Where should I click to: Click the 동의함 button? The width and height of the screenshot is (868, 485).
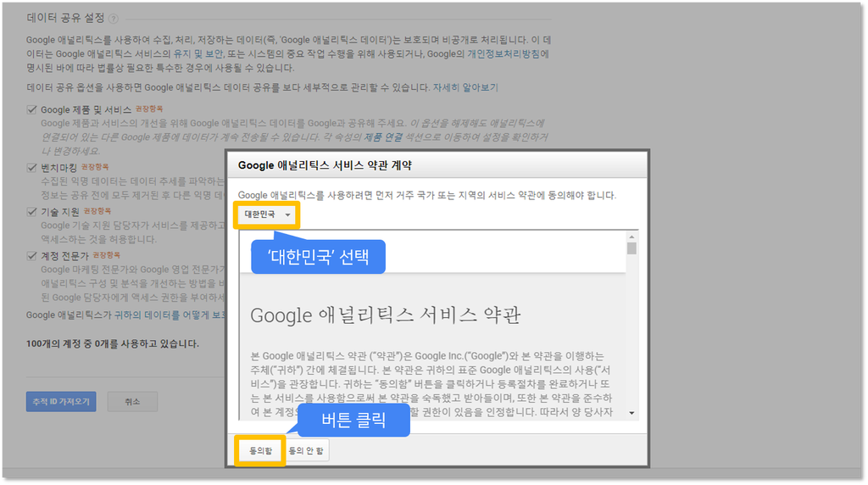pyautogui.click(x=260, y=451)
